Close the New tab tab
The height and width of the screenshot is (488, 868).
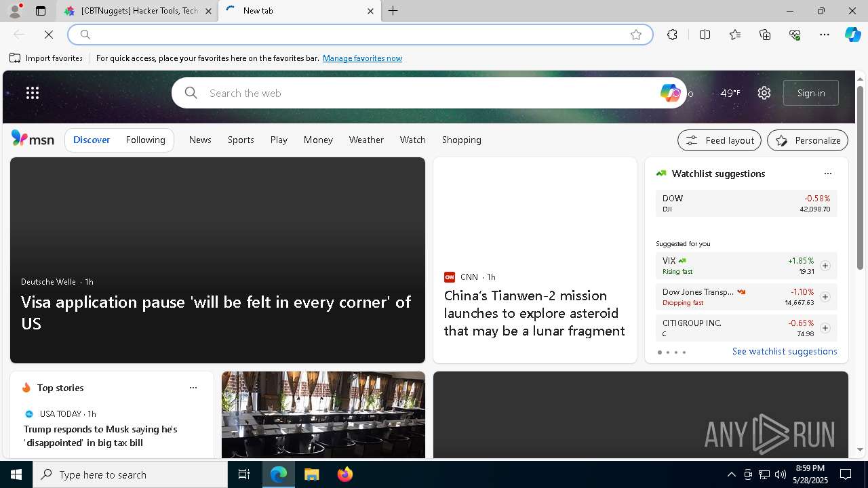[370, 11]
